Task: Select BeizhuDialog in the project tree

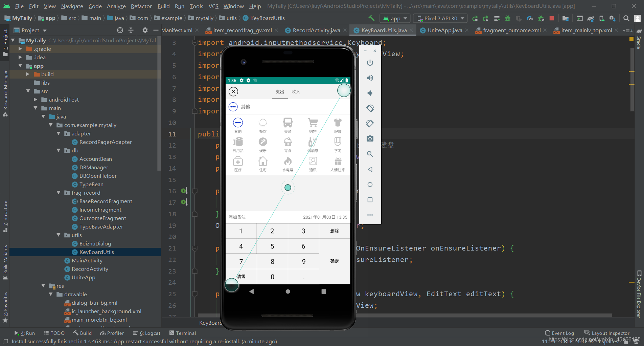Action: click(x=95, y=243)
